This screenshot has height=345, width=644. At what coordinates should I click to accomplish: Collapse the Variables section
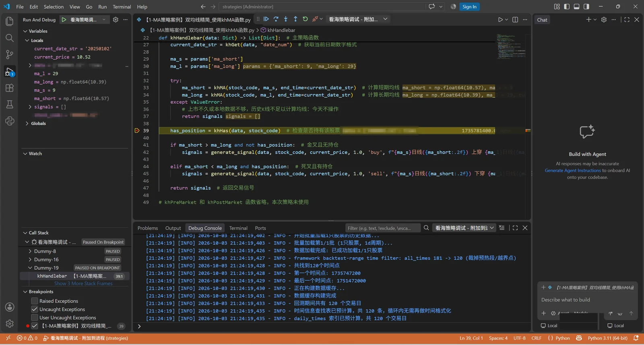[x=25, y=31]
